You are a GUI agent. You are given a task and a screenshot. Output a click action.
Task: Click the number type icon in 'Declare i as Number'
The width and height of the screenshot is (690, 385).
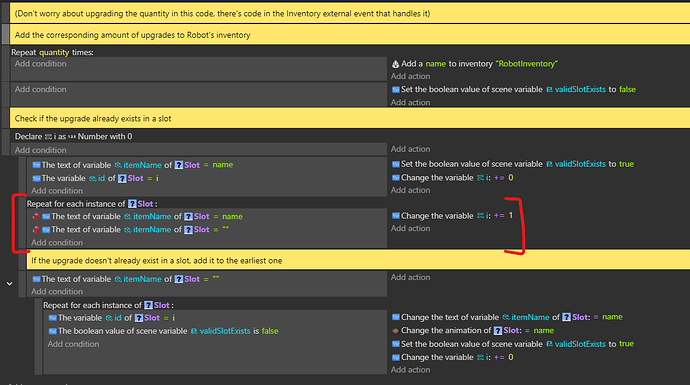click(x=72, y=136)
